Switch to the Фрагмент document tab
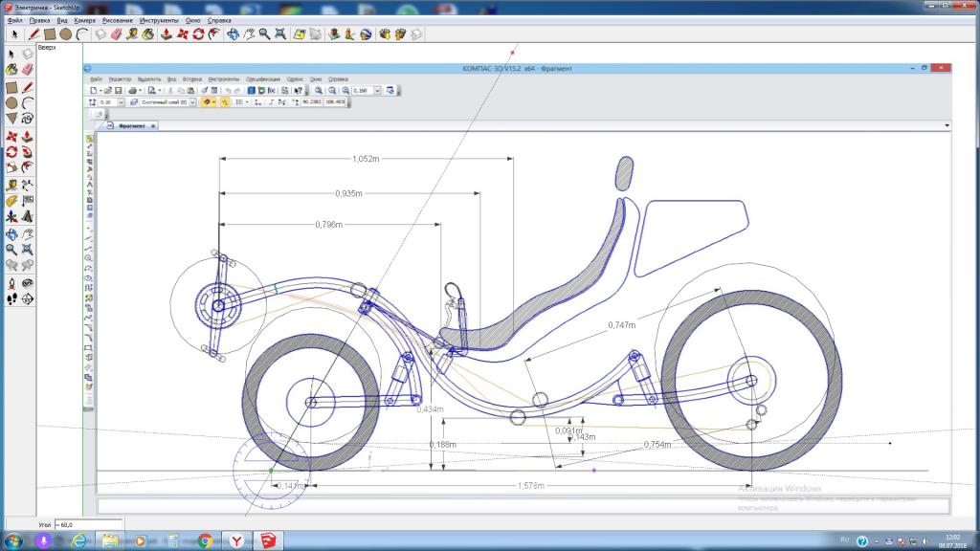The height and width of the screenshot is (551, 980). [x=131, y=125]
